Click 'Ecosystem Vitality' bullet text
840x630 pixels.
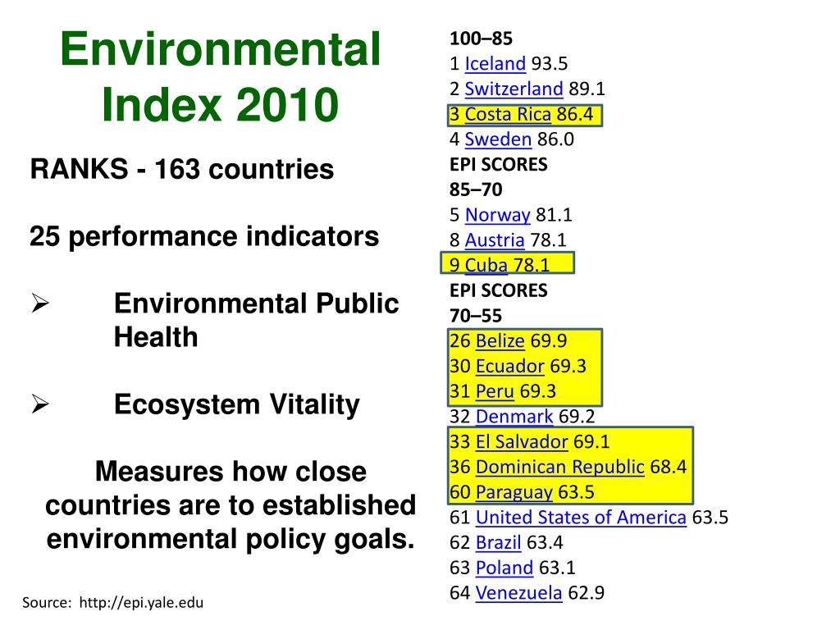(x=237, y=404)
